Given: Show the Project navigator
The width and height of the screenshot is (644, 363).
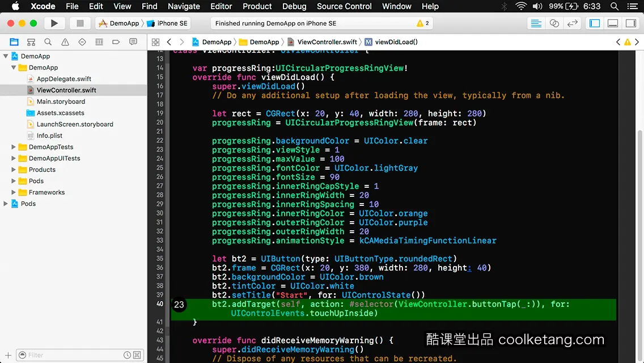Looking at the screenshot, I should 14,42.
